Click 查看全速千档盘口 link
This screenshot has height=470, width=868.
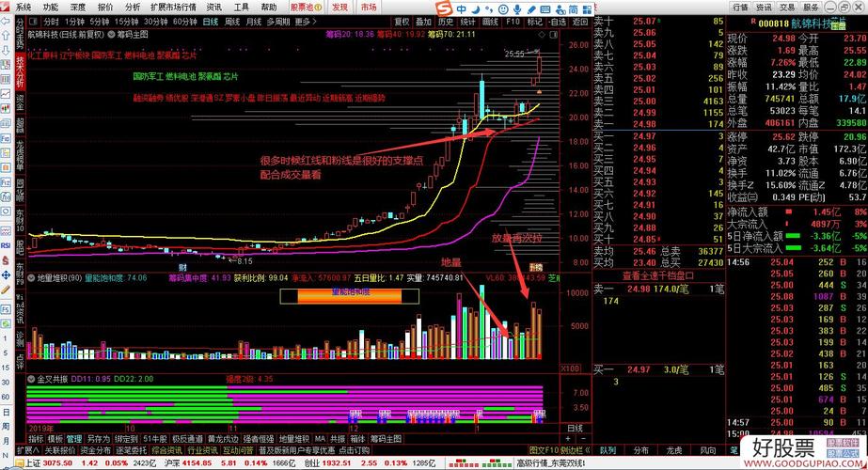pyautogui.click(x=658, y=275)
